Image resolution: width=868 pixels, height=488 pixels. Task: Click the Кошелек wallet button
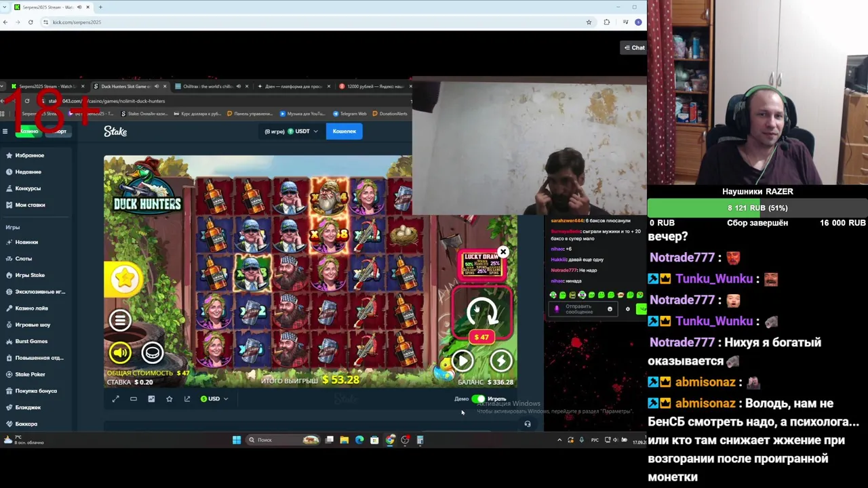coord(344,131)
